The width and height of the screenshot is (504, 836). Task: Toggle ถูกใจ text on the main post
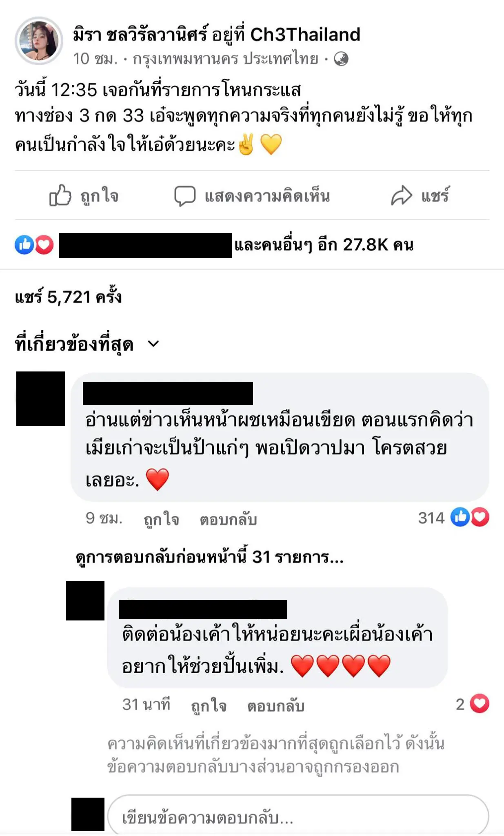[99, 196]
